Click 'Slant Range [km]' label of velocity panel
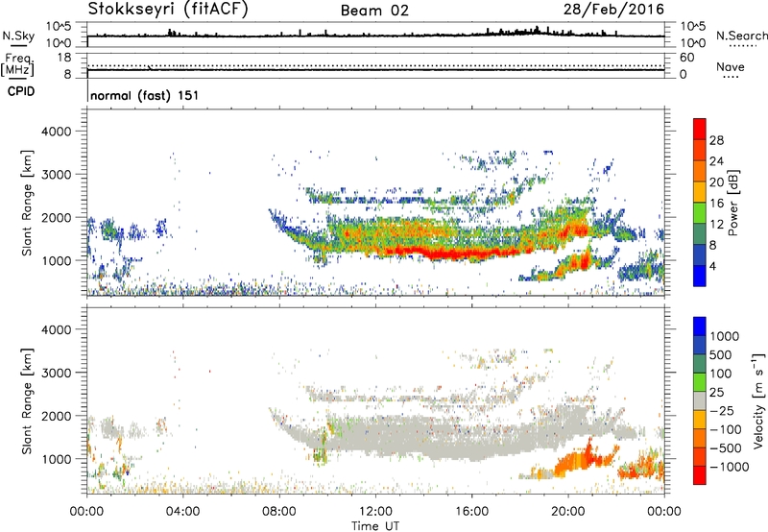Image resolution: width=768 pixels, height=532 pixels. tap(27, 401)
